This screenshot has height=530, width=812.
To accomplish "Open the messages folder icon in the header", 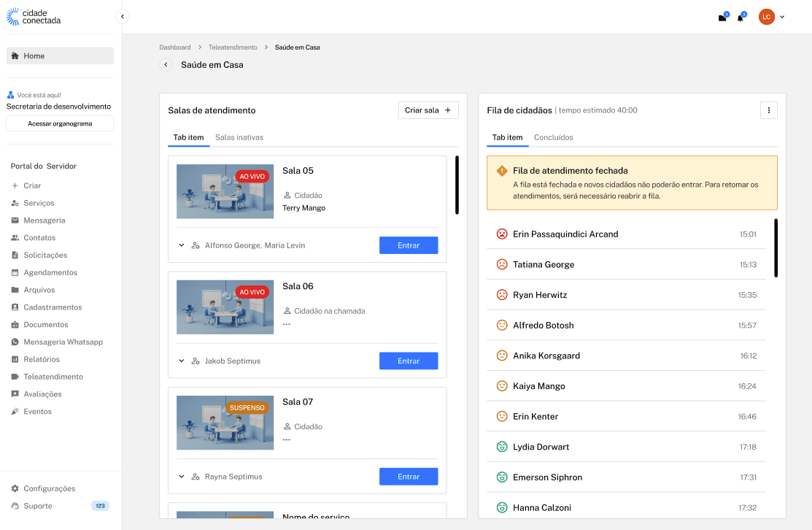I will click(722, 18).
